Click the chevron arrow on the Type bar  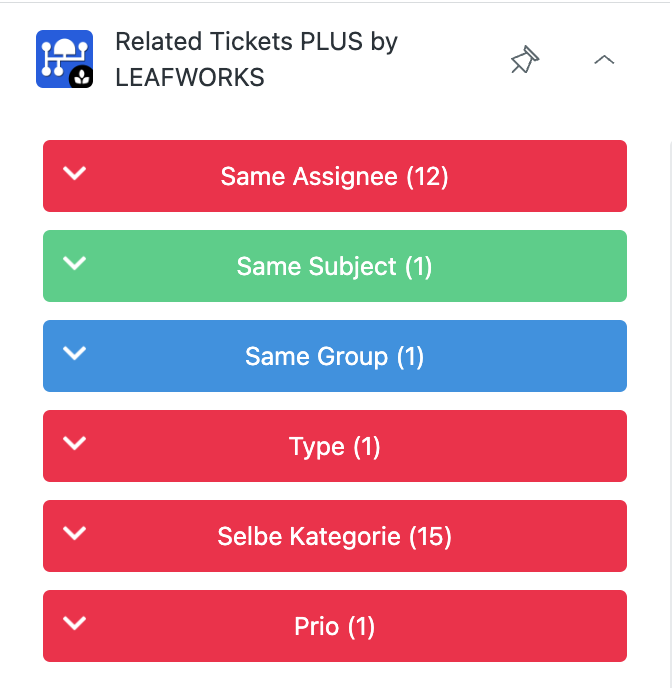point(75,443)
